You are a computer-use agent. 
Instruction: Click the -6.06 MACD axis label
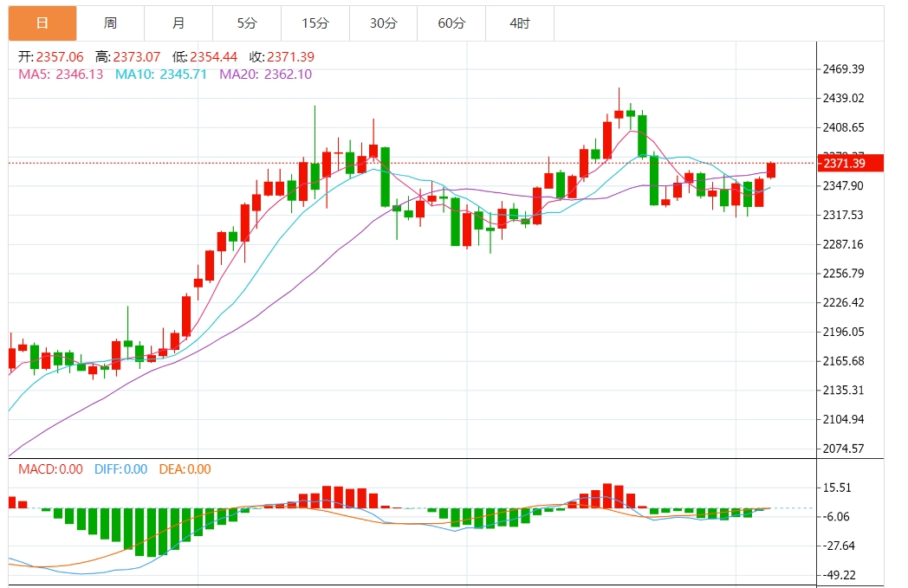point(837,517)
